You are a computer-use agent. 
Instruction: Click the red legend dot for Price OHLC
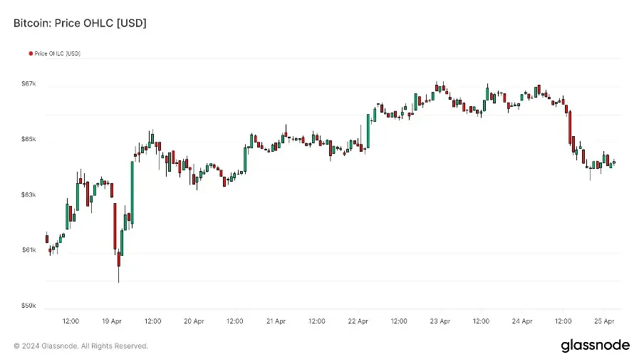tap(31, 53)
